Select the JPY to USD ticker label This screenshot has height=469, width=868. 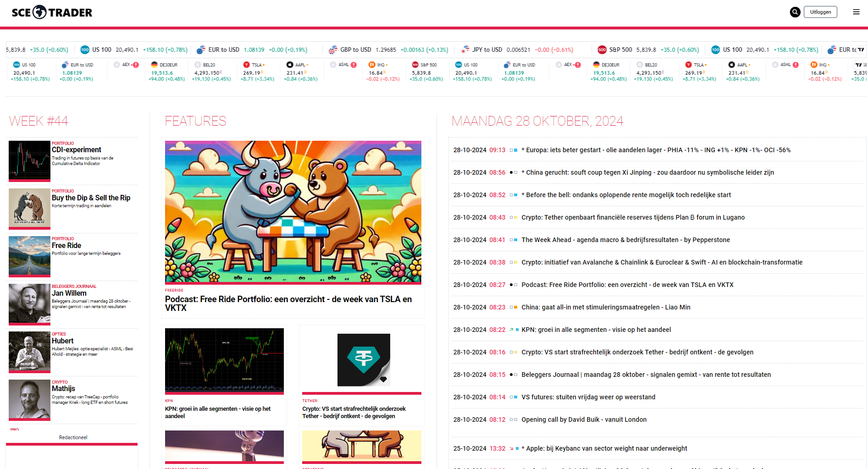coord(487,50)
